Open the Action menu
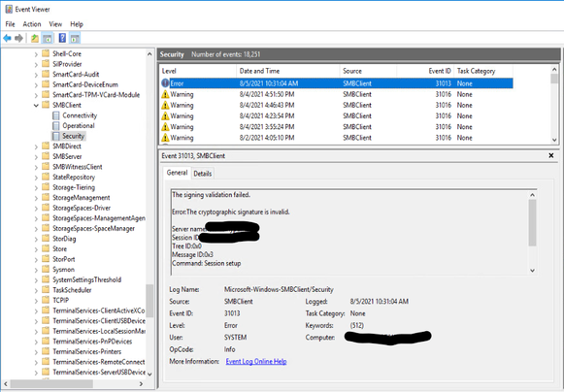Image resolution: width=564 pixels, height=392 pixels. tap(32, 24)
